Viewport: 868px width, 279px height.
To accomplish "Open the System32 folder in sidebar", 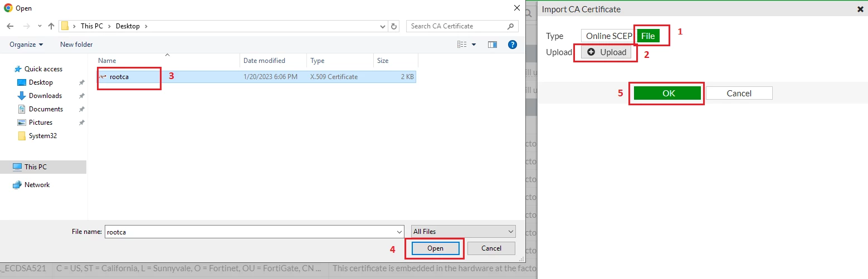I will click(43, 136).
